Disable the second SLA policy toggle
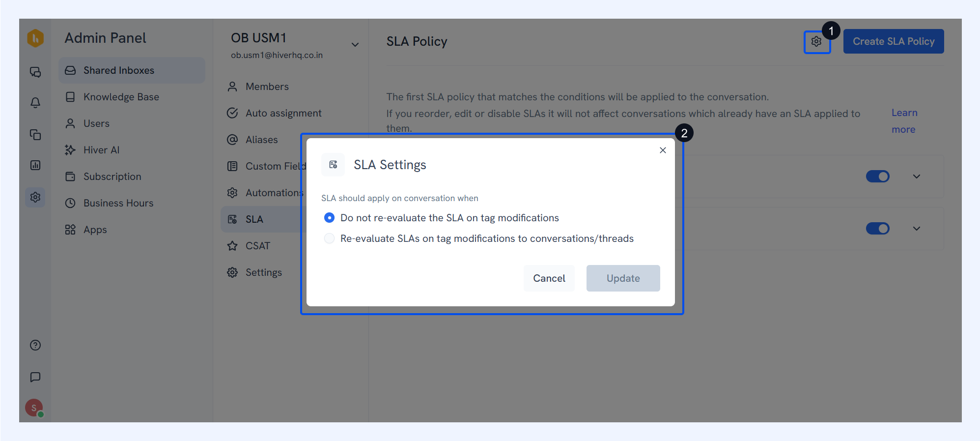980x441 pixels. (878, 229)
